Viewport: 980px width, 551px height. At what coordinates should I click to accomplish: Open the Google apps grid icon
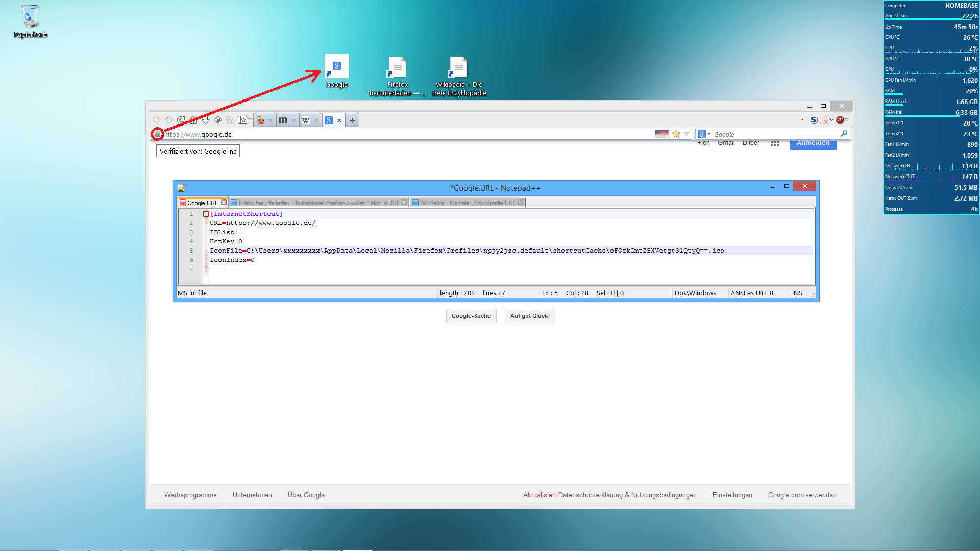pos(775,144)
